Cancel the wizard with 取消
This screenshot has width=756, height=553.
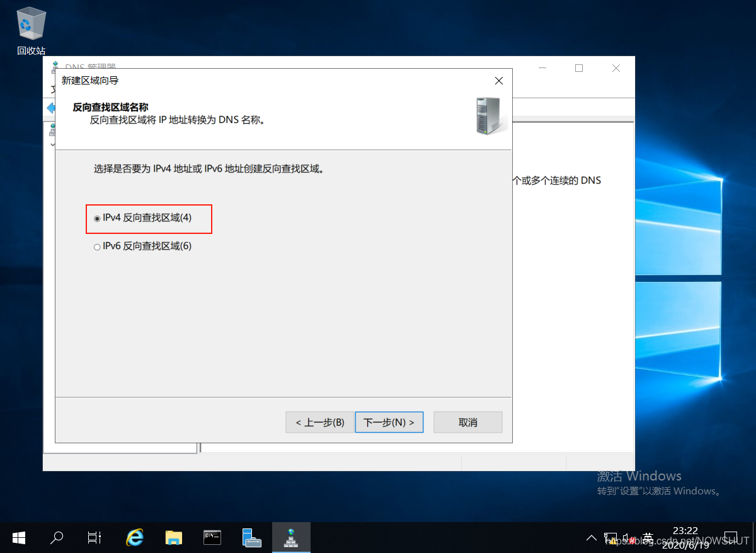(467, 422)
